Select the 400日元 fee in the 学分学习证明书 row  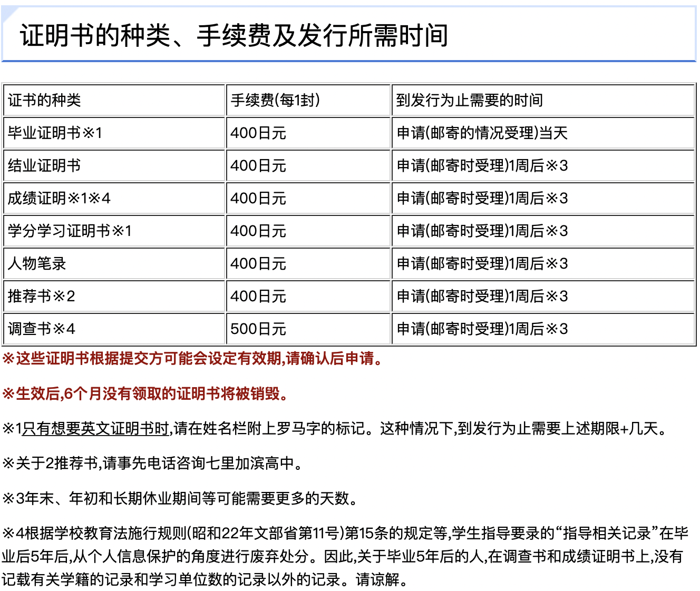click(x=308, y=231)
